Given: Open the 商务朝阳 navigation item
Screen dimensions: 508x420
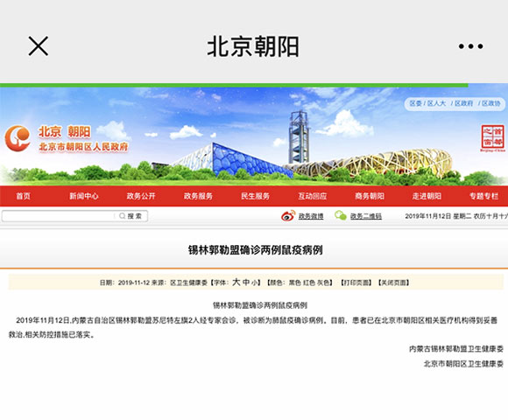Looking at the screenshot, I should tap(370, 196).
